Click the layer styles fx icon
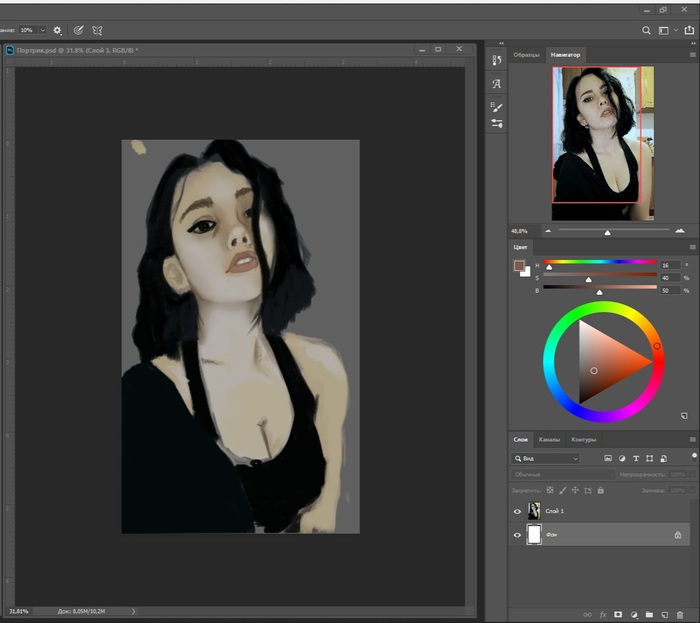 coord(602,614)
